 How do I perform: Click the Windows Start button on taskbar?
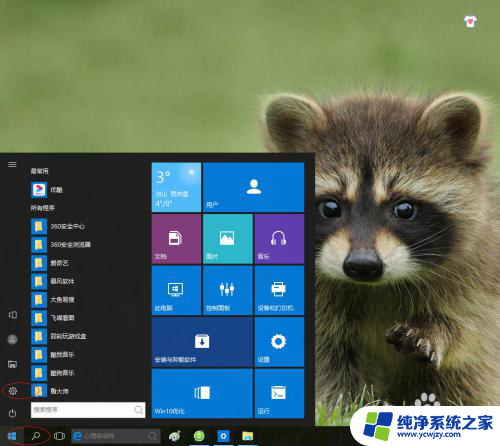tap(12, 436)
